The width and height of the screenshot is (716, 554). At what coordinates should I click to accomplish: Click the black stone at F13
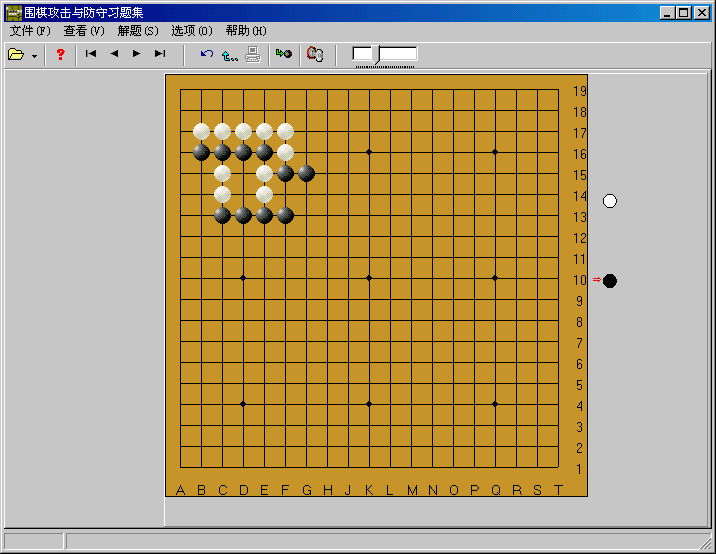click(x=285, y=216)
